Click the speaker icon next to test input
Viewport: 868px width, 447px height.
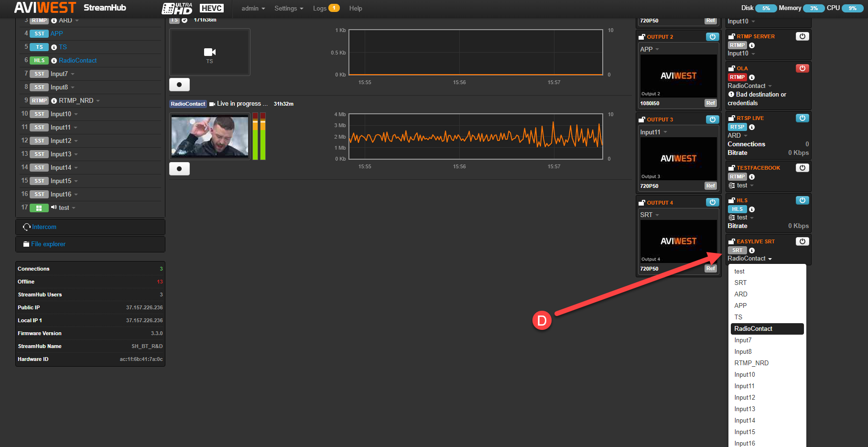(x=54, y=207)
